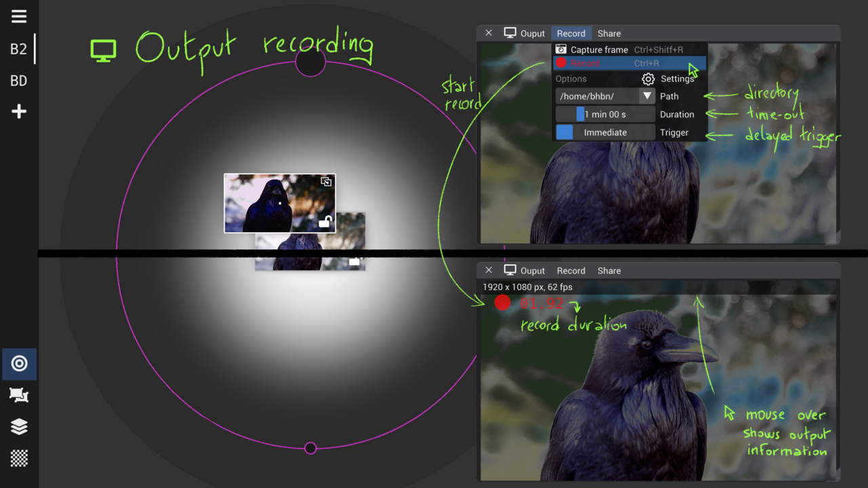This screenshot has width=868, height=488.
Task: Select the B2 session in sidebar
Action: pos(18,48)
